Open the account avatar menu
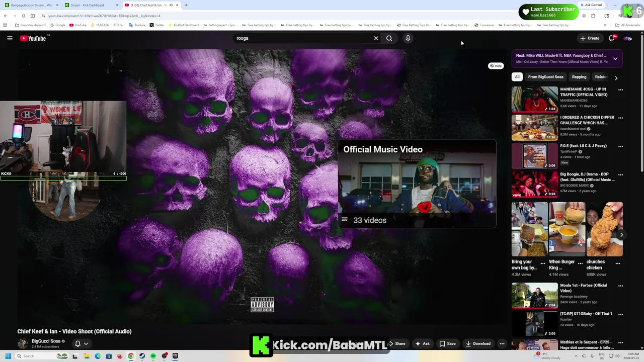The height and width of the screenshot is (362, 644). click(628, 38)
